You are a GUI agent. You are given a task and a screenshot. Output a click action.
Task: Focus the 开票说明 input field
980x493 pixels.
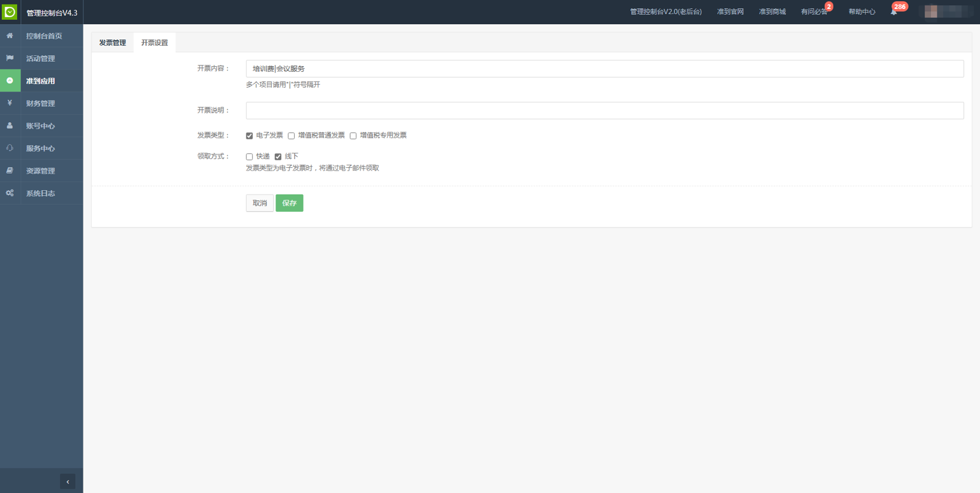[x=605, y=110]
